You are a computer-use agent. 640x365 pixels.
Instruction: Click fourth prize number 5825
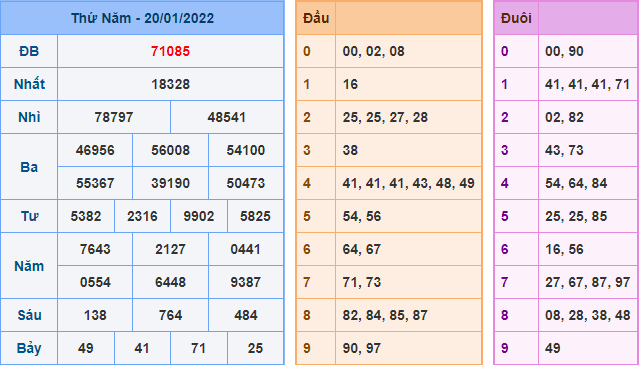tap(255, 216)
